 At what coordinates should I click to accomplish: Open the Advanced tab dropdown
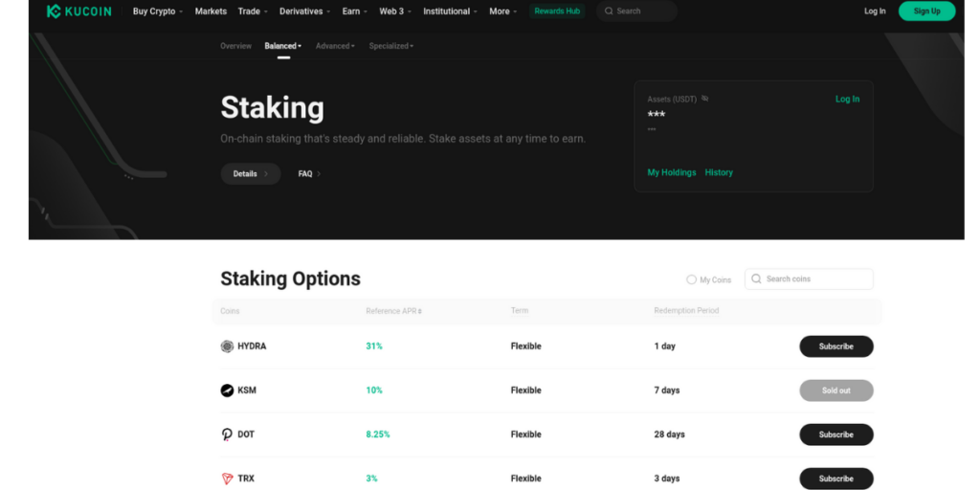335,46
